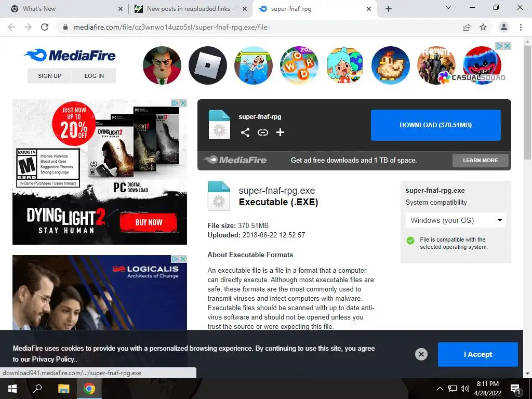
Task: Open the notification center icon
Action: pos(515,389)
